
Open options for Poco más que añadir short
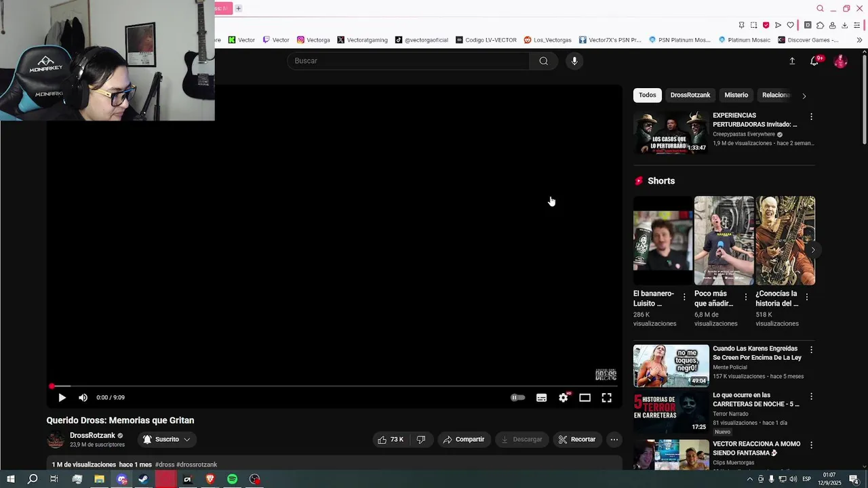(x=745, y=297)
